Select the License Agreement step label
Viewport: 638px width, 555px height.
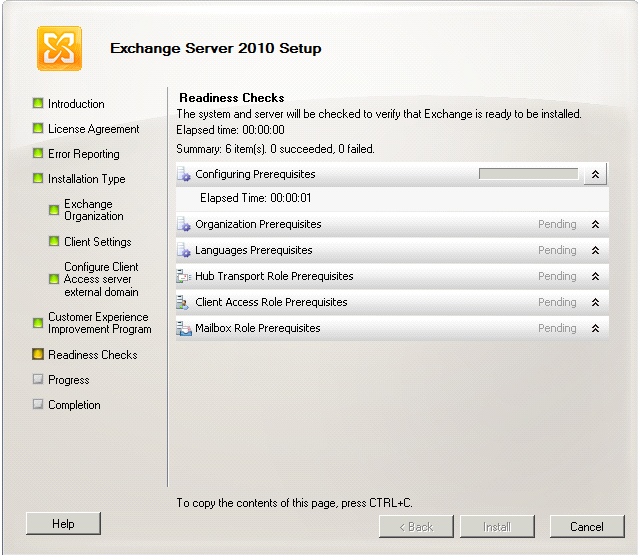click(x=94, y=129)
